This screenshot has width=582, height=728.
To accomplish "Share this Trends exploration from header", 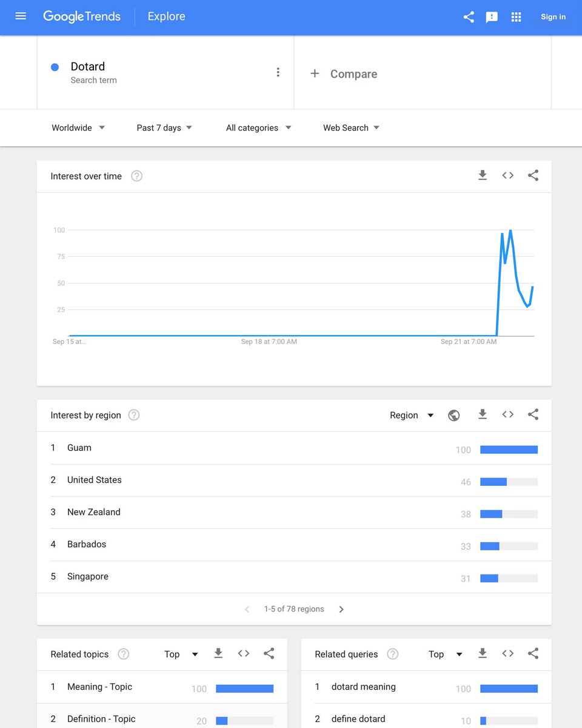I will 469,17.
